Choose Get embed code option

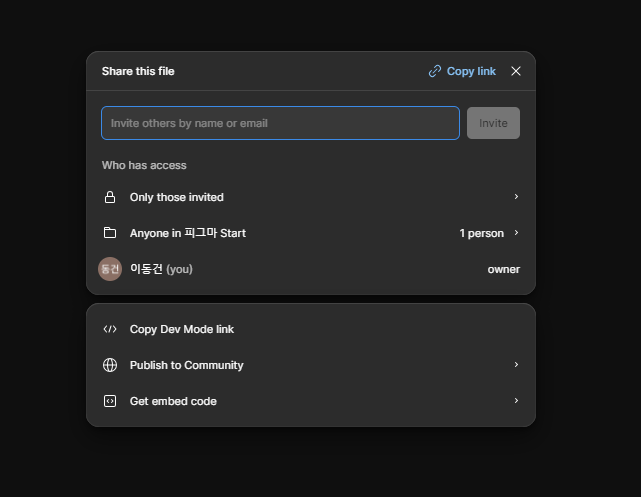tap(173, 401)
